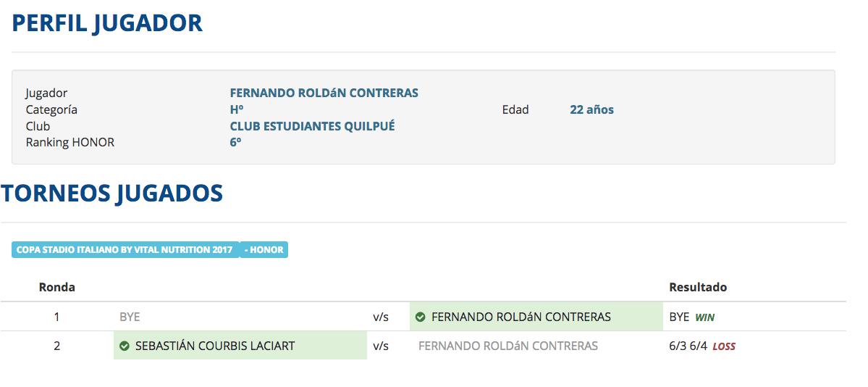868x387 pixels.
Task: Open player name link FERNANDO ROLDáN CONTRERAS in profile
Action: point(324,93)
